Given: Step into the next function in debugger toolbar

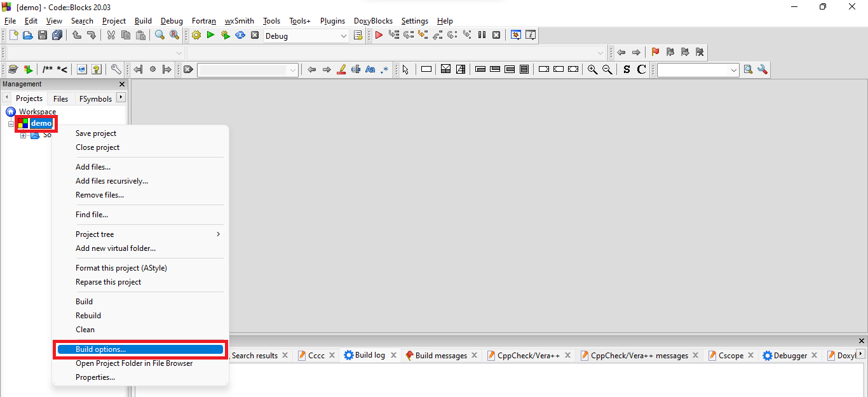Looking at the screenshot, I should point(423,35).
